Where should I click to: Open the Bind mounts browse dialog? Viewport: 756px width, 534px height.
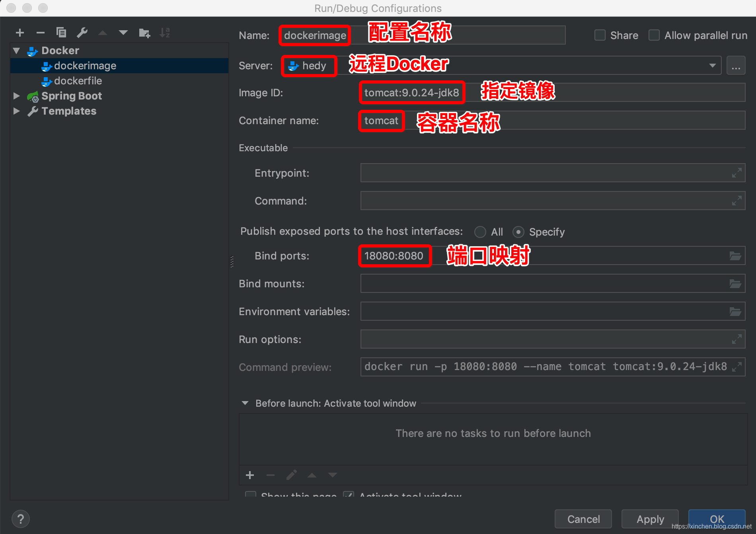735,284
